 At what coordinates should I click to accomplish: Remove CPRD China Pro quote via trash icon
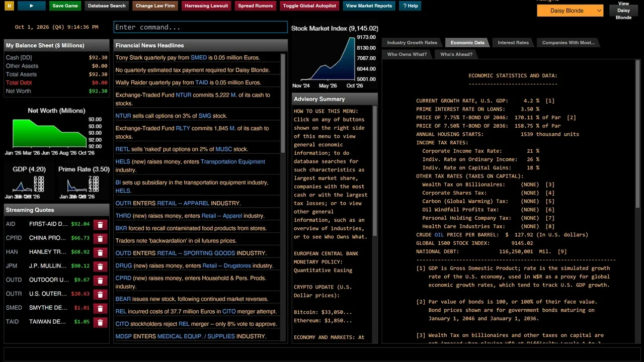pos(100,239)
